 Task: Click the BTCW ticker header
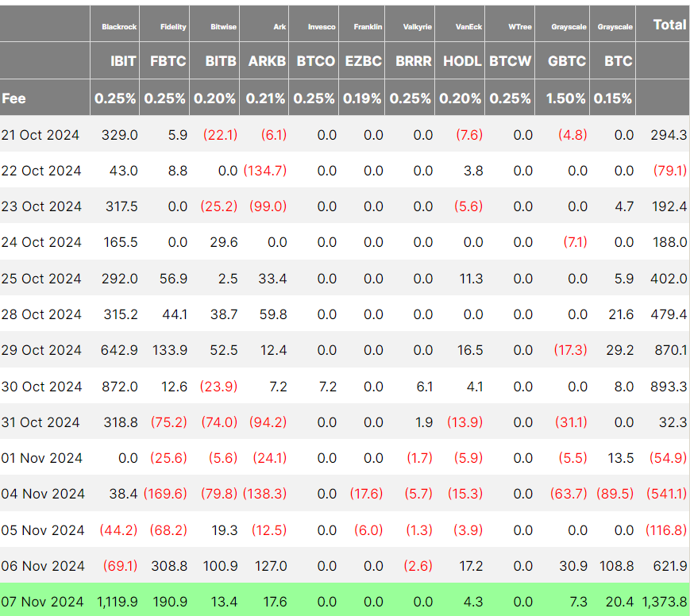point(511,60)
